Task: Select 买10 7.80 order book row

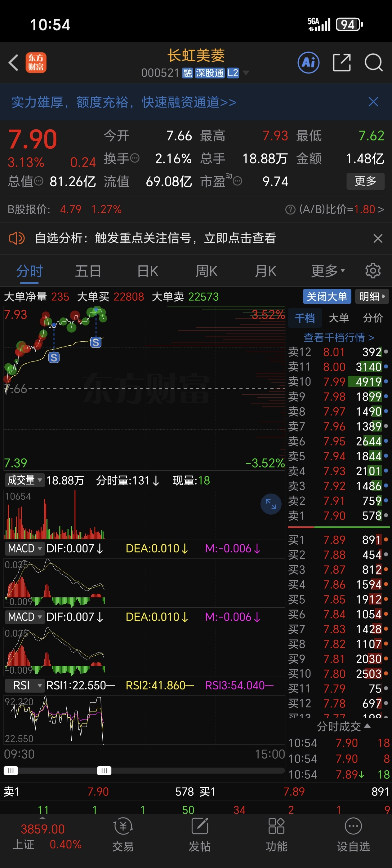Action: [x=338, y=674]
